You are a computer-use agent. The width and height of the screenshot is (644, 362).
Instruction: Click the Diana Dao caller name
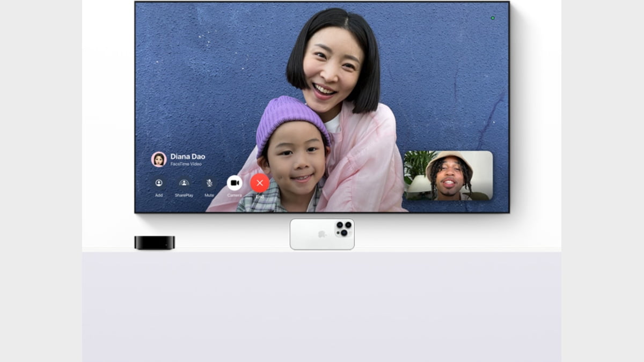point(187,157)
